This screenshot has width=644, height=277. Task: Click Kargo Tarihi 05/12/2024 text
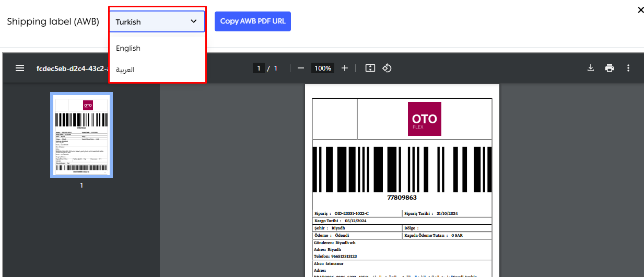click(x=341, y=221)
